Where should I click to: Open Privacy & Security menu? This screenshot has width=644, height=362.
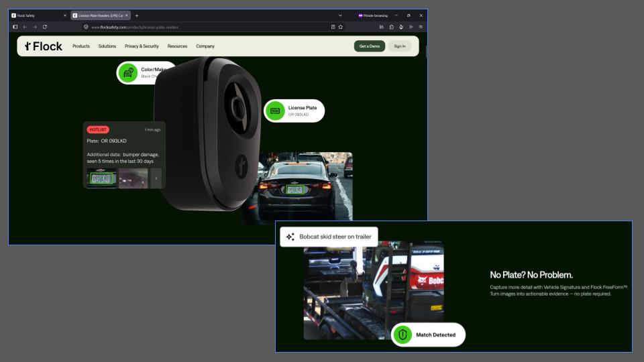[x=142, y=46]
